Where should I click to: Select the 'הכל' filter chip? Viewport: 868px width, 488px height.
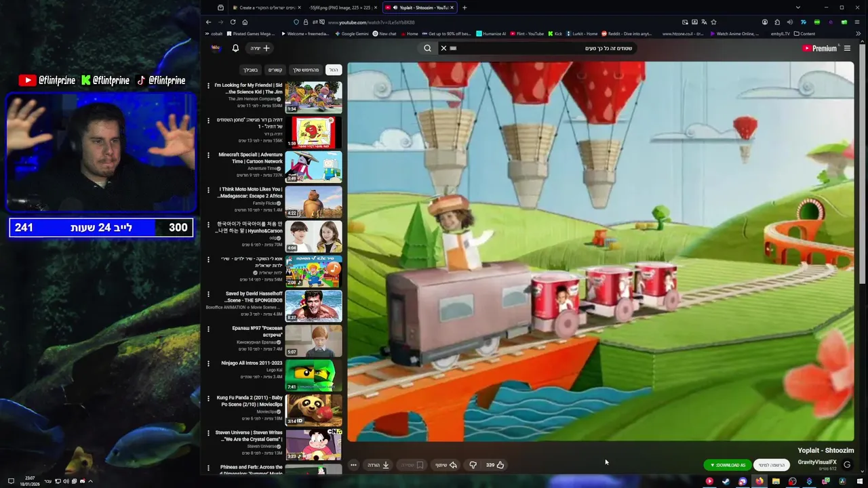pyautogui.click(x=334, y=70)
